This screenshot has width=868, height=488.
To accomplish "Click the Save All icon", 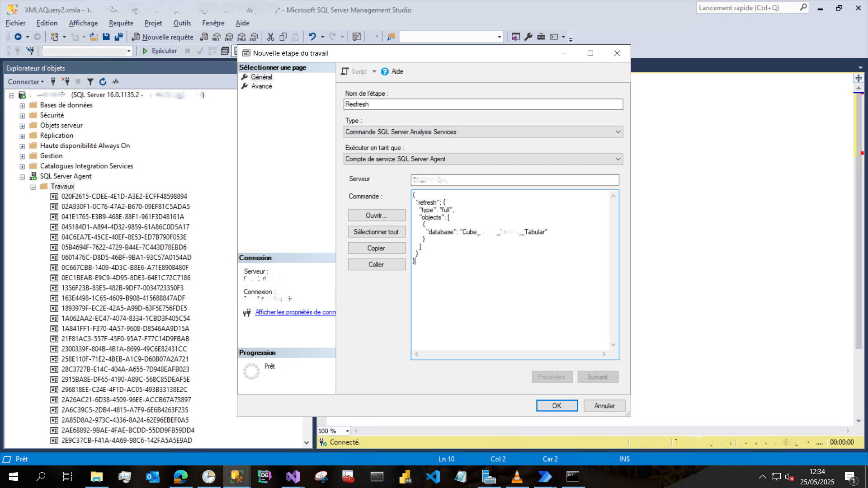I will click(x=118, y=37).
